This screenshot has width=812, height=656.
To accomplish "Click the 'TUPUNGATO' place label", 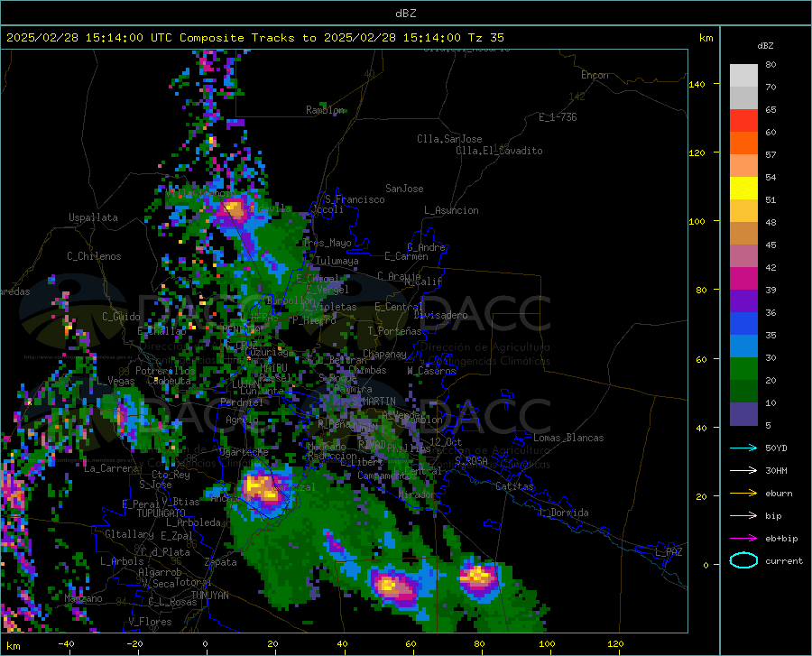I will pos(161,513).
